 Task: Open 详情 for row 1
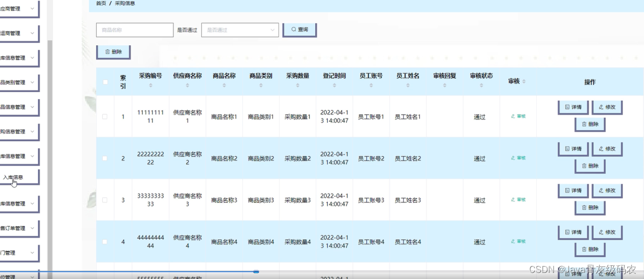pyautogui.click(x=573, y=107)
